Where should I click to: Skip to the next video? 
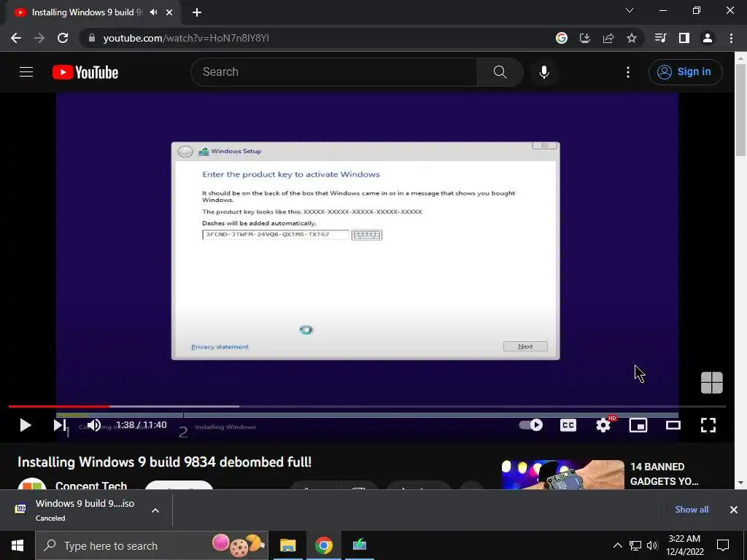pos(60,425)
